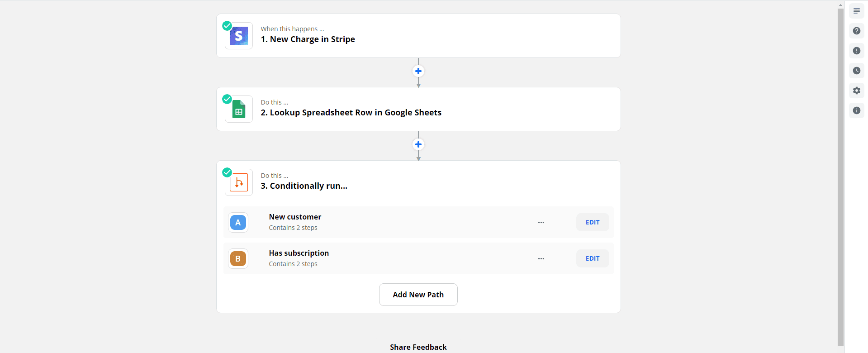Edit the Has subscription path
Screen dimensions: 868x353
tap(593, 258)
